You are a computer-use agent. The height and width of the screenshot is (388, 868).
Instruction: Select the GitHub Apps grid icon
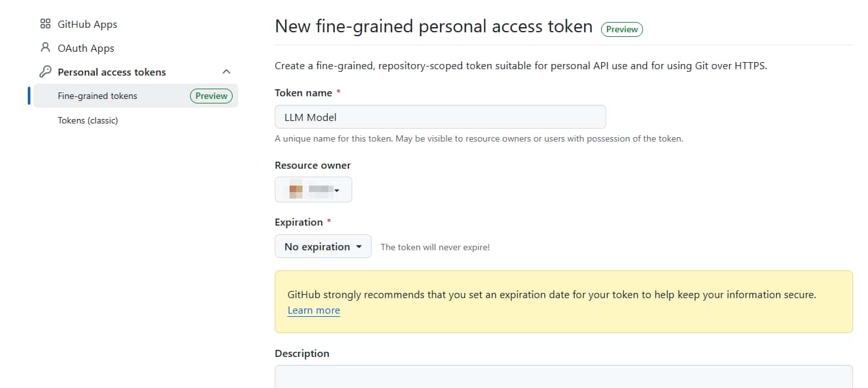coord(45,23)
